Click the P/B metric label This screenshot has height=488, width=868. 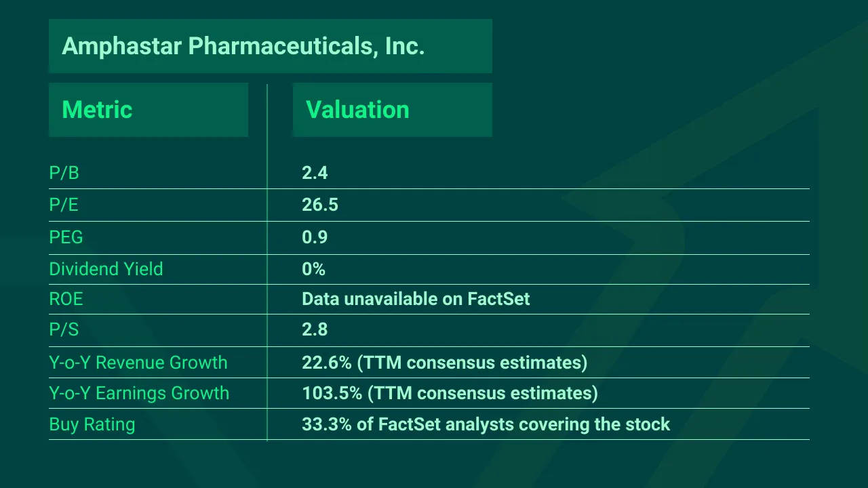click(x=64, y=174)
